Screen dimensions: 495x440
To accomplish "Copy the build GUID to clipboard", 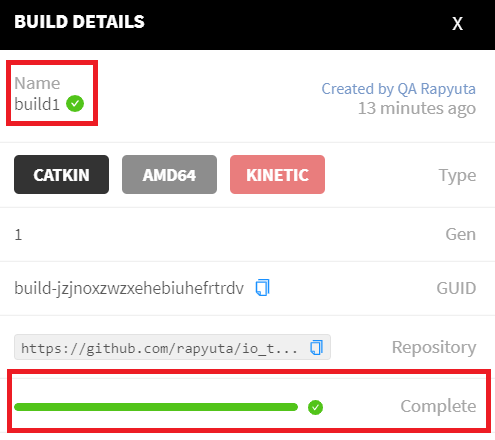I will [x=262, y=288].
